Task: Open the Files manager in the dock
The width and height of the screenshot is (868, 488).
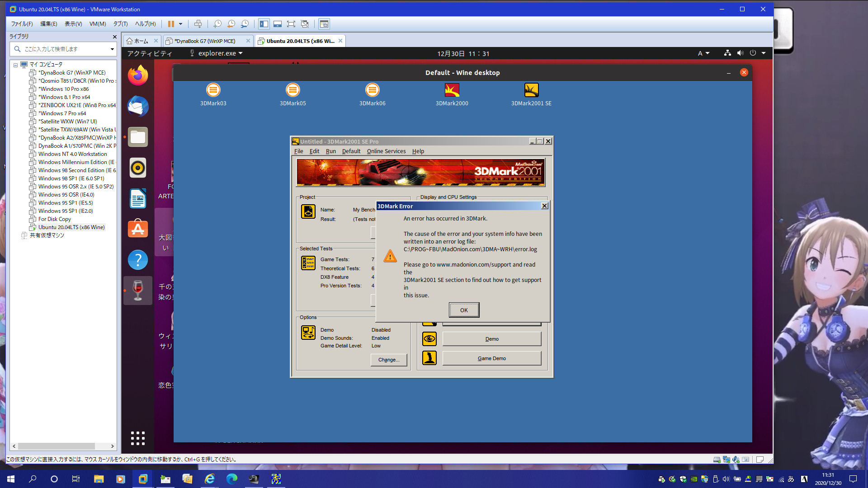Action: coord(138,137)
